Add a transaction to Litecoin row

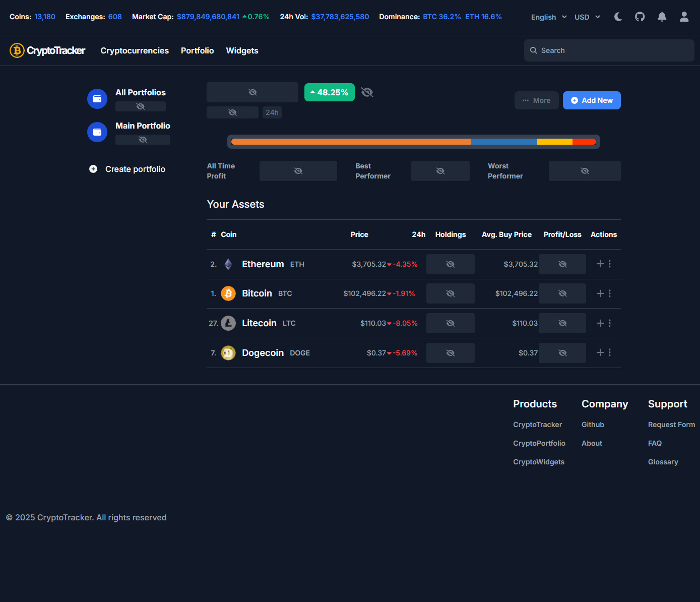tap(600, 323)
